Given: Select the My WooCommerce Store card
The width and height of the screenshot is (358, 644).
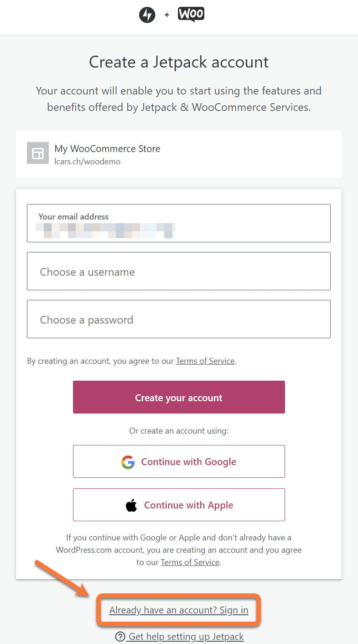Looking at the screenshot, I should tap(179, 154).
